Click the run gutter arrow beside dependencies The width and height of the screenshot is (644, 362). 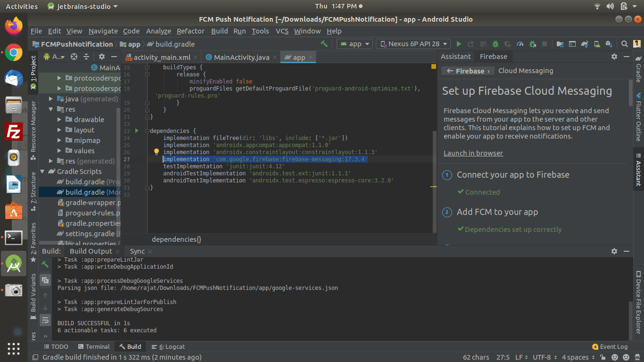(x=137, y=131)
